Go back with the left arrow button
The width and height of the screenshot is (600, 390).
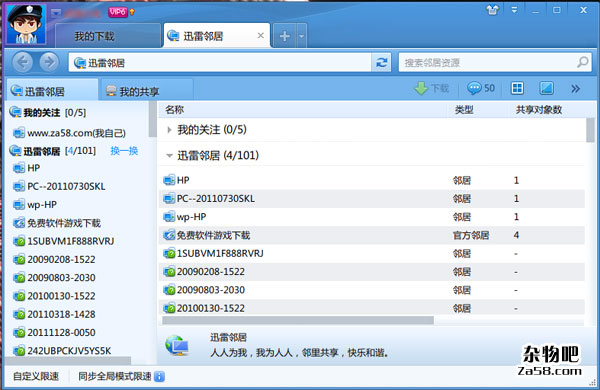pyautogui.click(x=22, y=62)
